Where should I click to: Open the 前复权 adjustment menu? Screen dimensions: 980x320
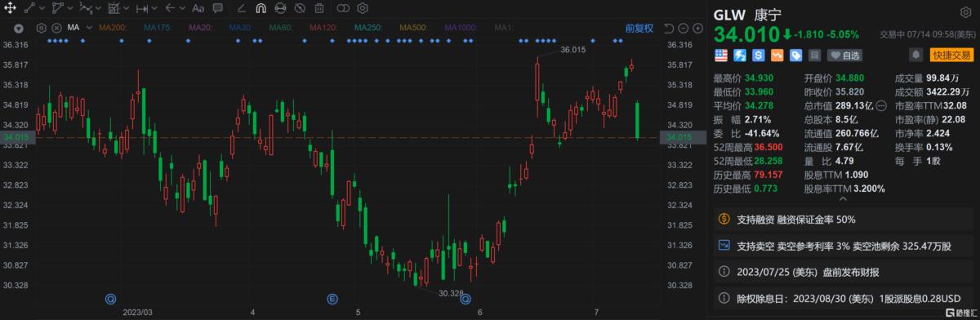pyautogui.click(x=639, y=27)
